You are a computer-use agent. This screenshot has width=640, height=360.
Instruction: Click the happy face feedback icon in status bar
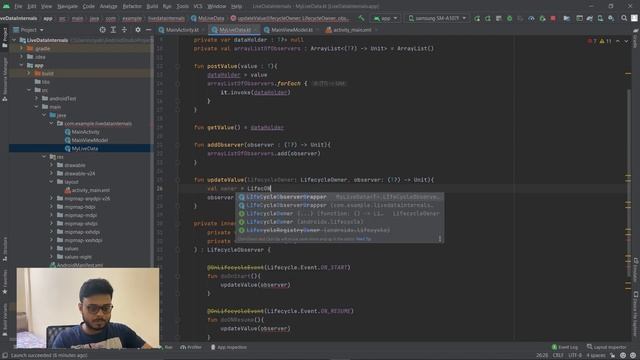(x=624, y=356)
